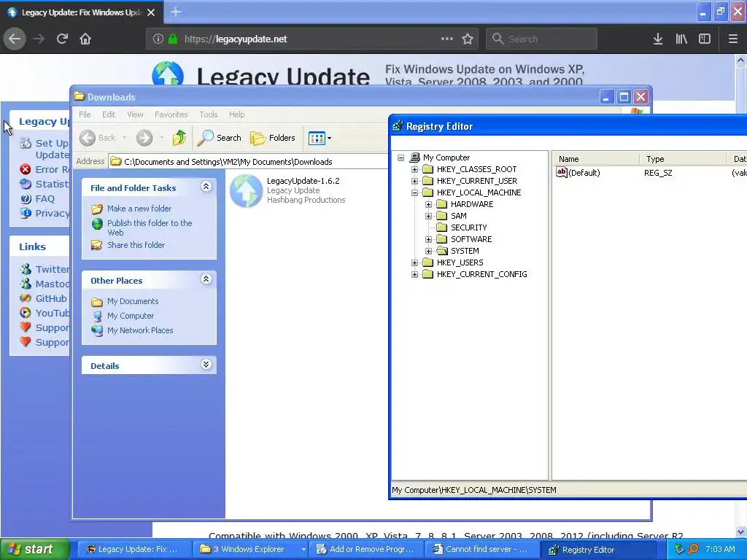Screen dimensions: 747x560
Task: Expand HKEY_CLASSES_ROOT registry key
Action: [415, 169]
